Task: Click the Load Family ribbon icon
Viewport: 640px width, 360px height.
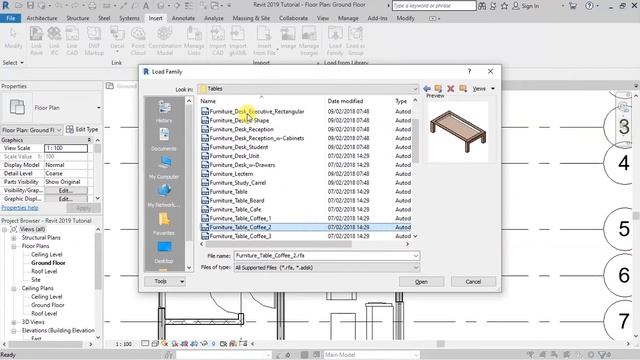Action: coord(335,40)
